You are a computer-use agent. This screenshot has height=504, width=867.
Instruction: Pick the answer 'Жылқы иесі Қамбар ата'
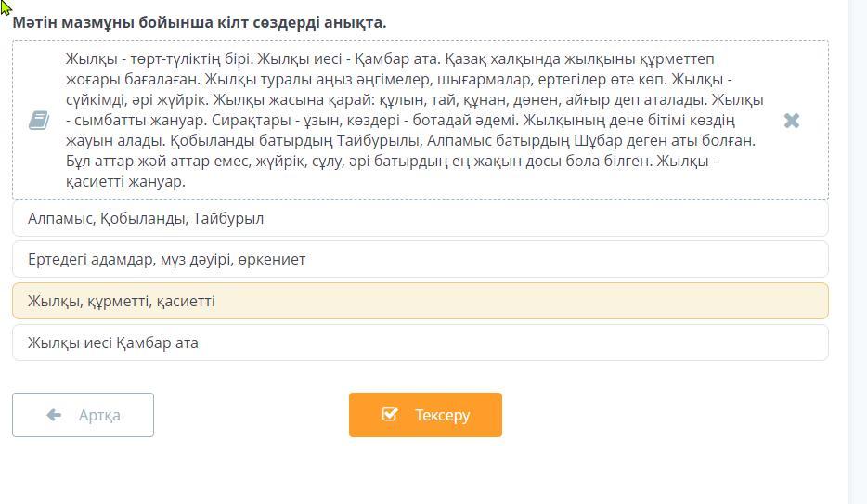pos(421,342)
